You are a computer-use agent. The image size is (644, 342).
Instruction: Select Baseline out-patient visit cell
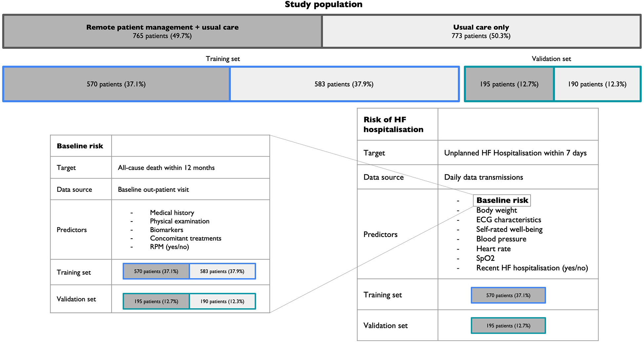(153, 189)
